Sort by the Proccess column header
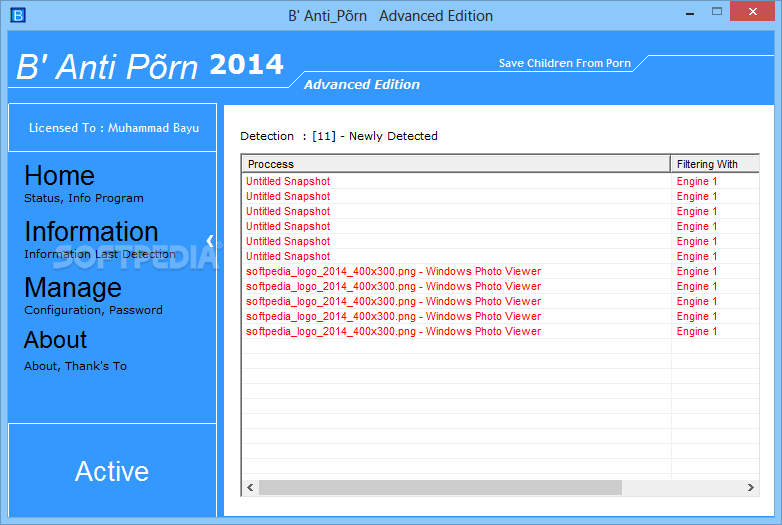The height and width of the screenshot is (525, 782). tap(456, 164)
